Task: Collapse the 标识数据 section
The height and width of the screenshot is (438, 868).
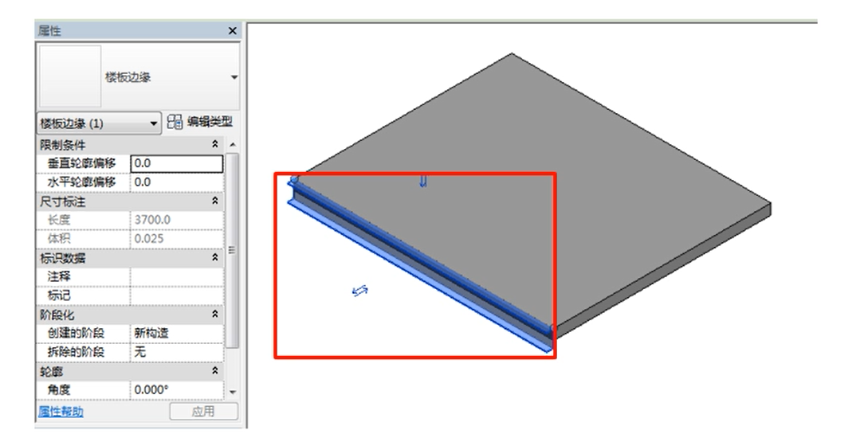Action: [x=214, y=258]
